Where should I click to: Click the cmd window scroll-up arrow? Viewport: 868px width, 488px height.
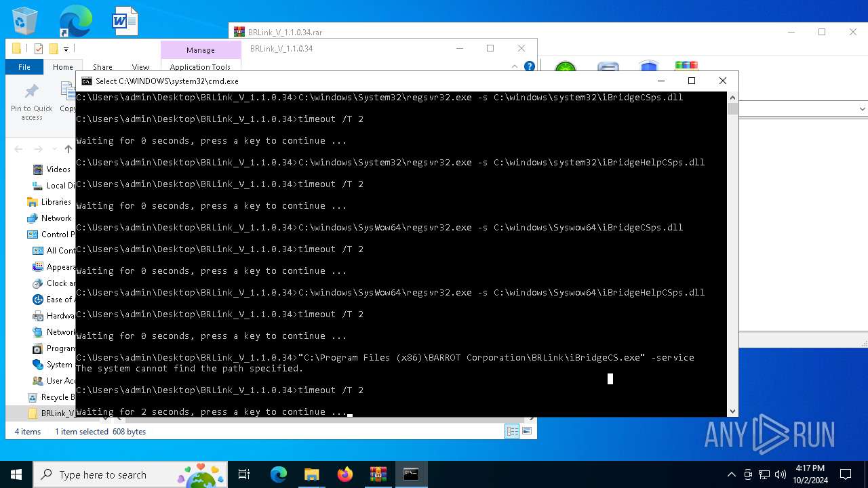pos(732,96)
